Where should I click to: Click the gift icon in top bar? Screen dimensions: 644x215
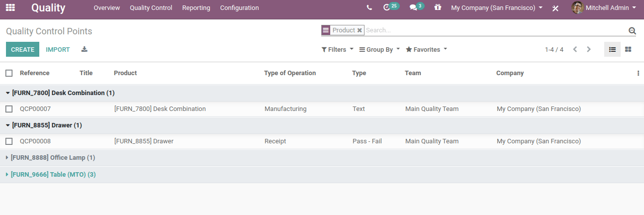pyautogui.click(x=438, y=7)
